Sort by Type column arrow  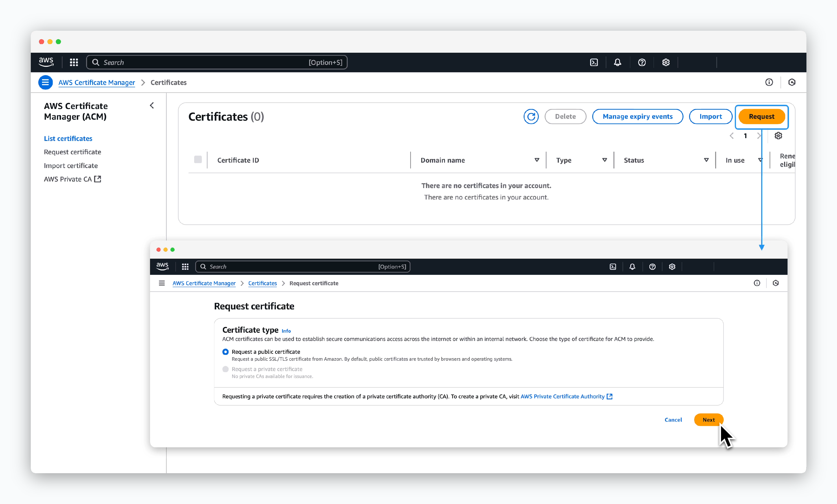pyautogui.click(x=604, y=160)
